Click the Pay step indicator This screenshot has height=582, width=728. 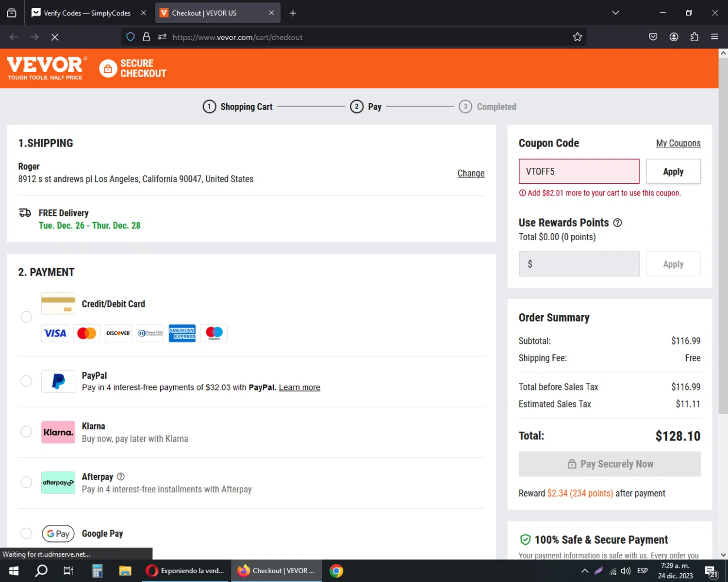coord(366,107)
